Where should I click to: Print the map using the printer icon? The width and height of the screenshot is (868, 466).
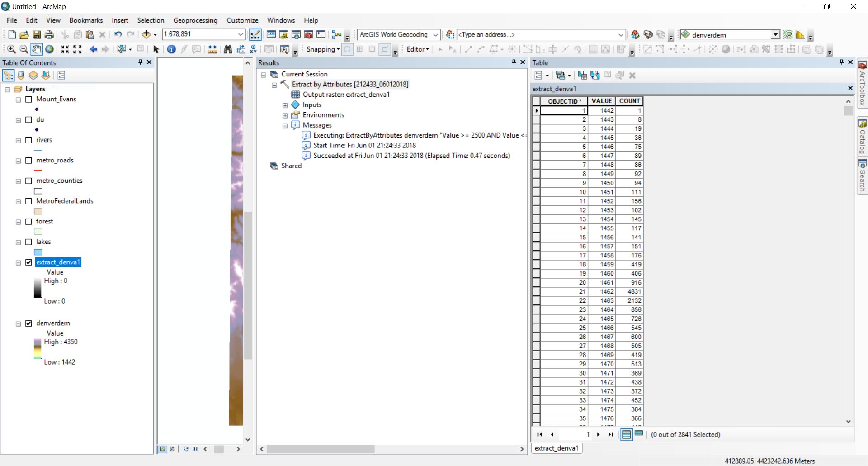[49, 34]
